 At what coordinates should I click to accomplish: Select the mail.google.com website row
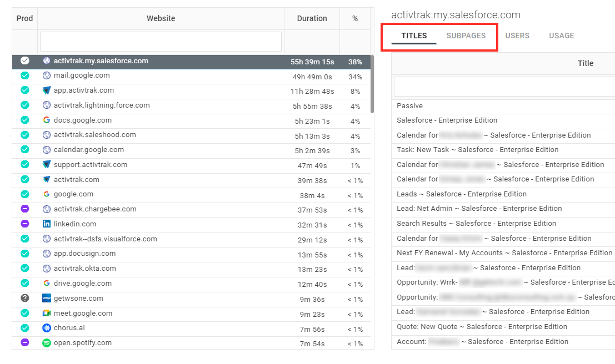(191, 76)
